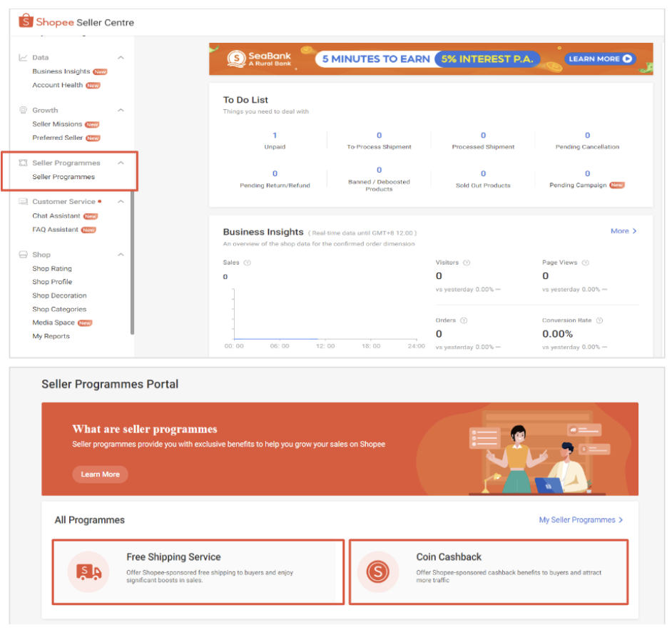
Task: Collapse the Seller Programmes section
Action: click(121, 163)
